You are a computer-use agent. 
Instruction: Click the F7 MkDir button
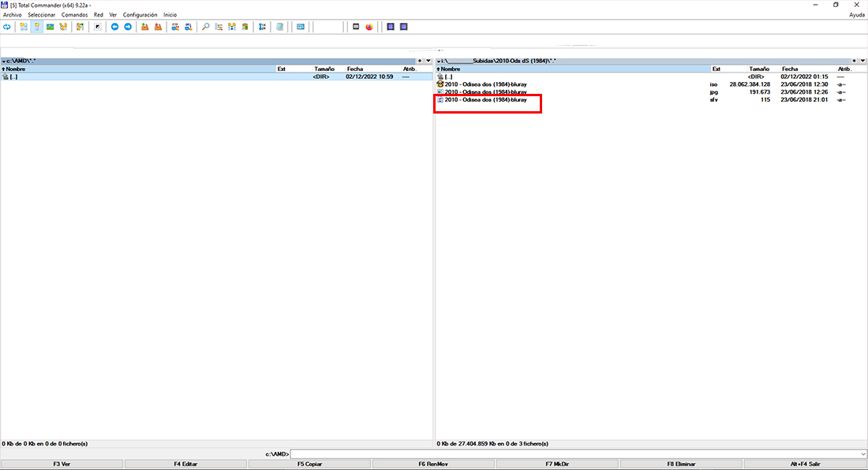pos(557,464)
